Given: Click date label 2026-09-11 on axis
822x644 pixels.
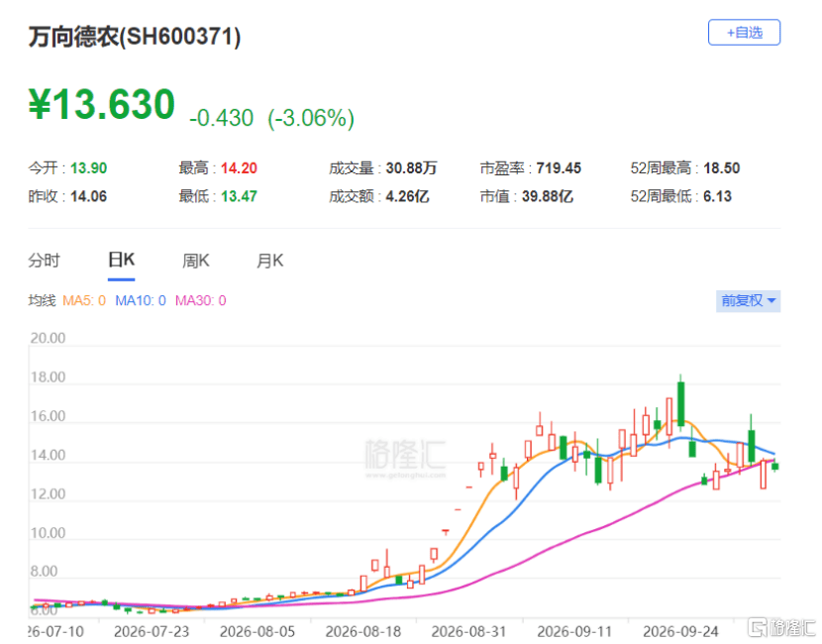Looking at the screenshot, I should pyautogui.click(x=575, y=631).
